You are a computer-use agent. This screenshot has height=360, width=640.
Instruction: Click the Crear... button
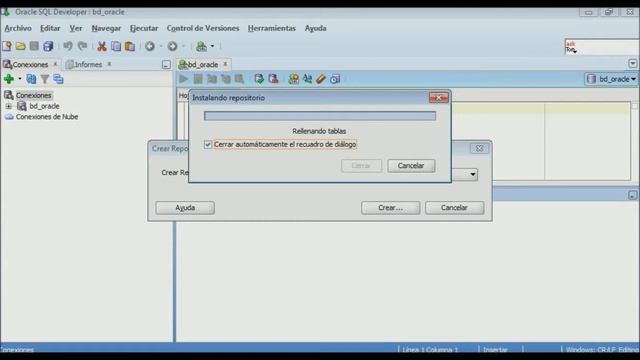pyautogui.click(x=391, y=208)
